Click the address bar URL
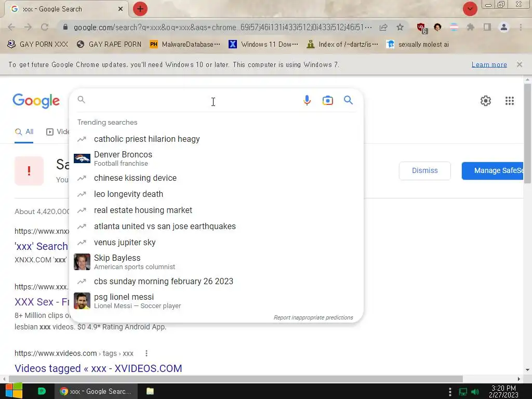Viewport: 532px width, 399px height. click(x=222, y=27)
